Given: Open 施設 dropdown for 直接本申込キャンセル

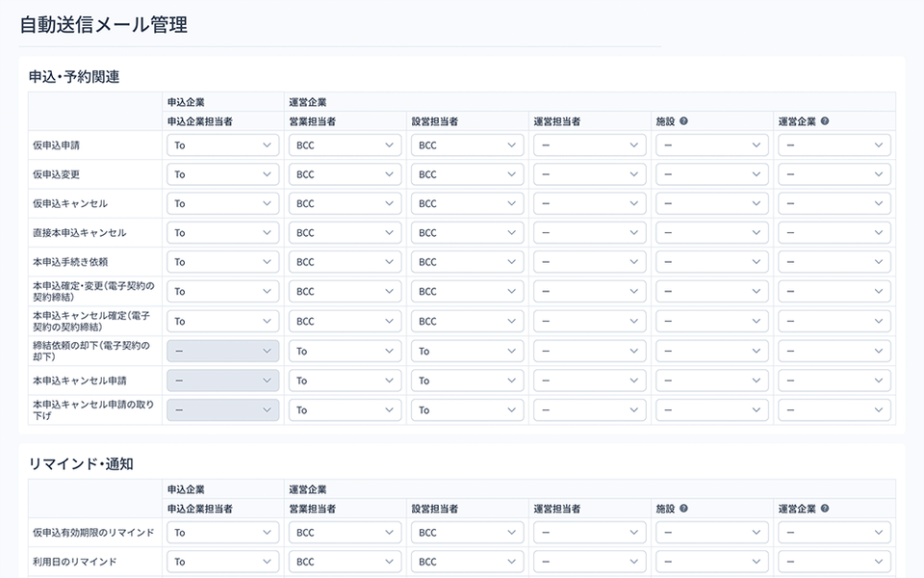Looking at the screenshot, I should tap(712, 232).
